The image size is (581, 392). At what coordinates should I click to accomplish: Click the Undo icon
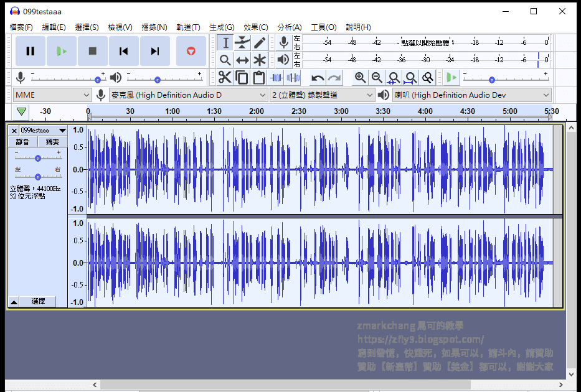click(317, 77)
